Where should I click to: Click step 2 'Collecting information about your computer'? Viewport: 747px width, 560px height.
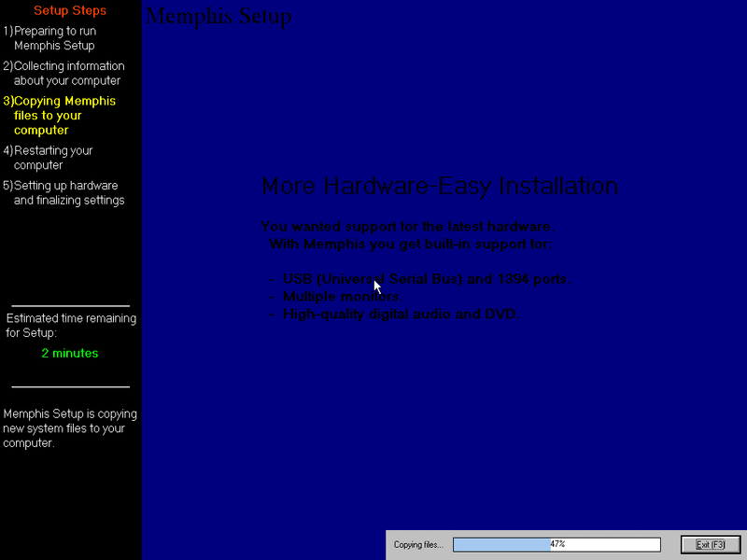point(63,74)
